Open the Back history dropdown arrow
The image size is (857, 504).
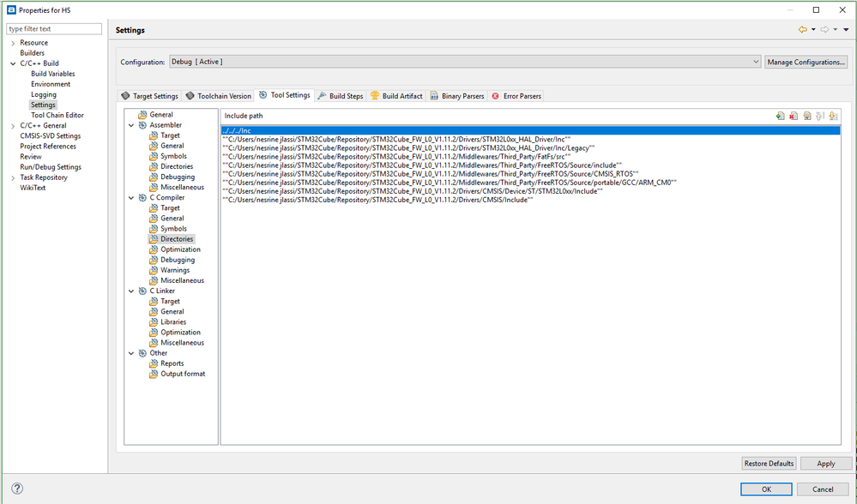[813, 30]
